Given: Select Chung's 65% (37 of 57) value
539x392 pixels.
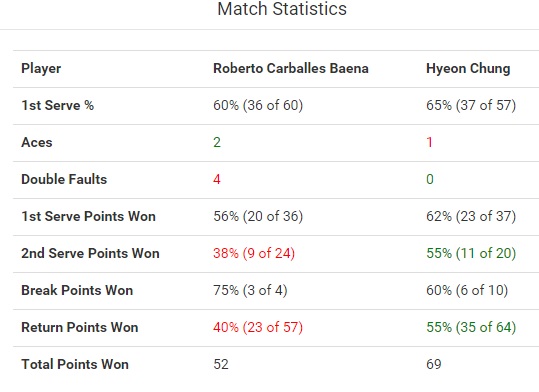Looking at the screenshot, I should 471,105.
